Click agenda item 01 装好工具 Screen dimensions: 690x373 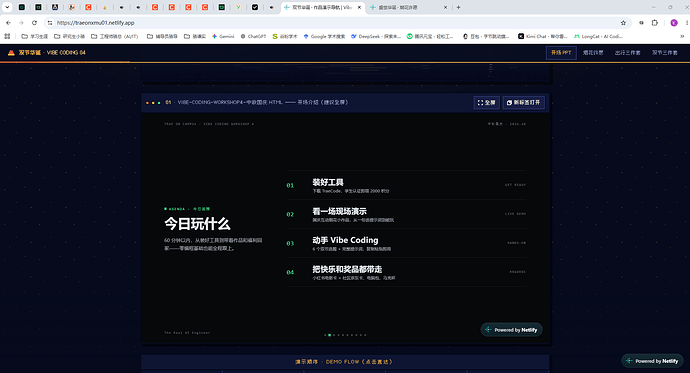(x=406, y=185)
